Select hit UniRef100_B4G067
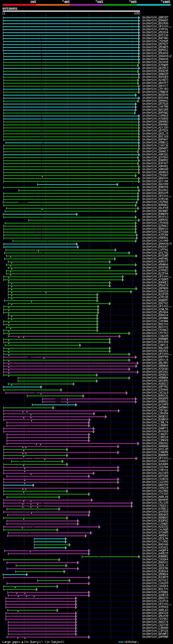Screen dimensions: 173x644 click(x=155, y=247)
